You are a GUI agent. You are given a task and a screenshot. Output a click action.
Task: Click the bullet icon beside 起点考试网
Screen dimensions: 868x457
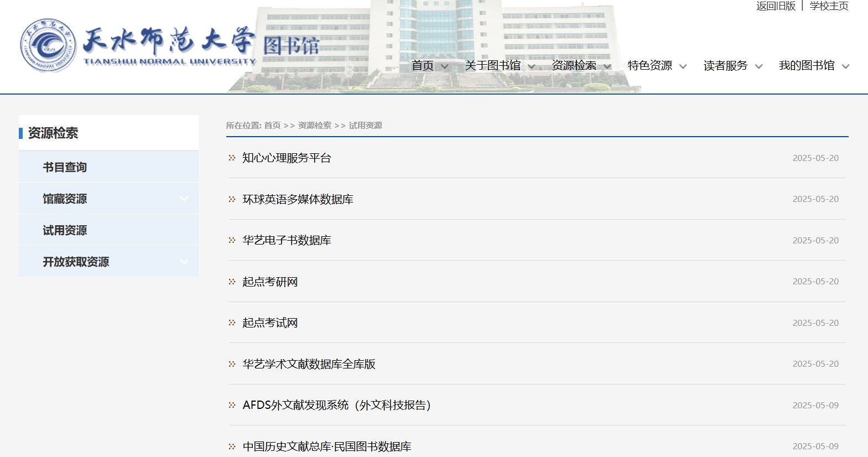pyautogui.click(x=232, y=323)
